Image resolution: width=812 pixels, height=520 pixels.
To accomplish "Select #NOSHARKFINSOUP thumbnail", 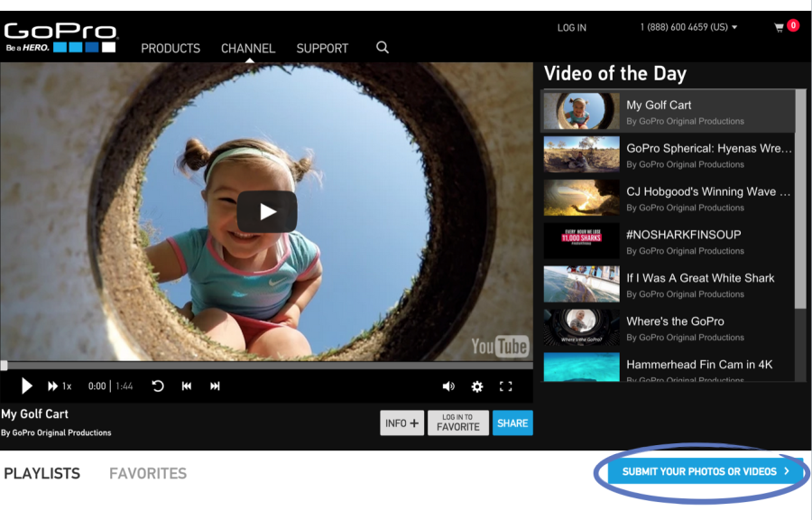I will click(x=582, y=241).
